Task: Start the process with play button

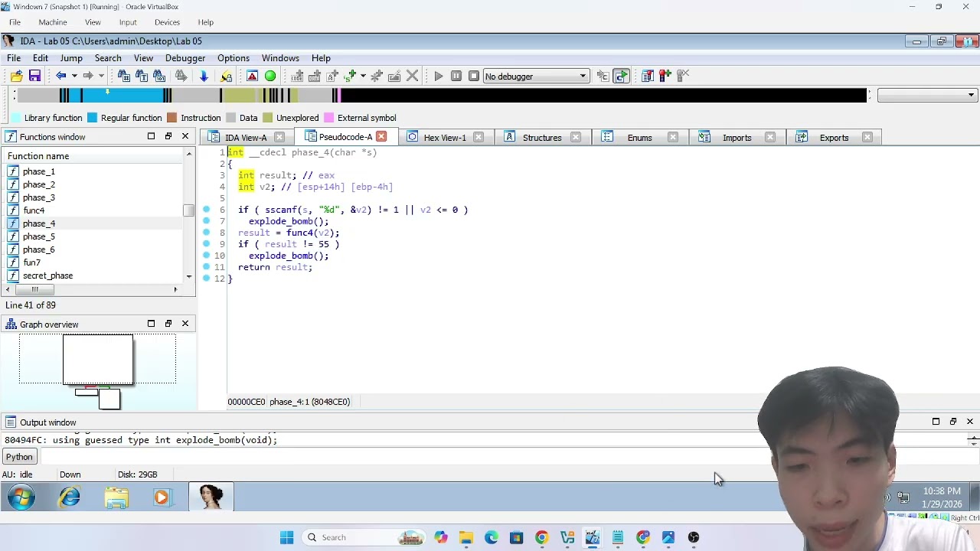Action: 438,76
